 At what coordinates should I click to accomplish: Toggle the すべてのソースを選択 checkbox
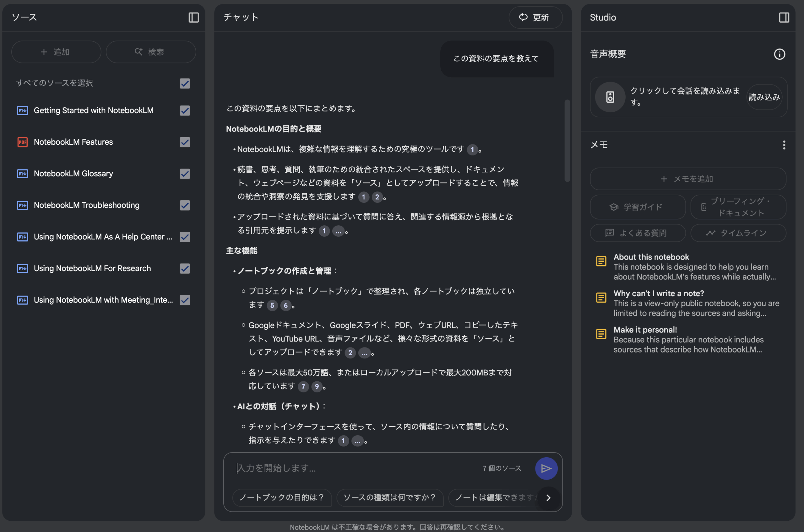(185, 83)
